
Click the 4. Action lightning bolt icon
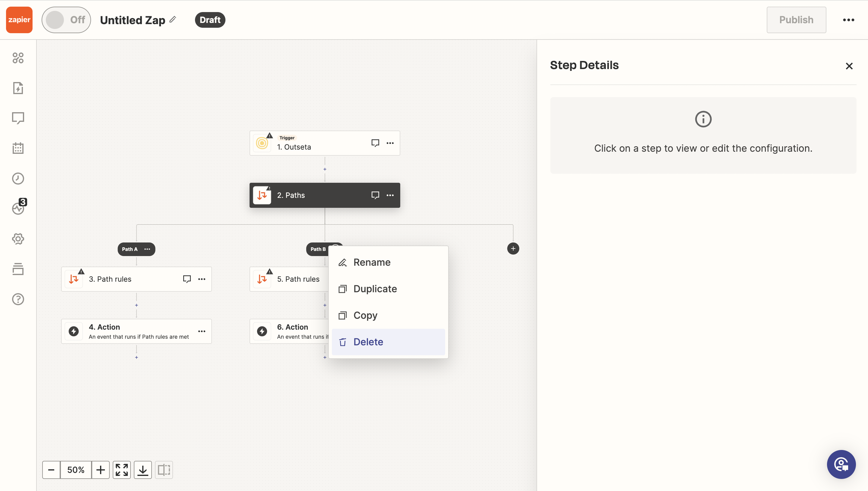(74, 331)
